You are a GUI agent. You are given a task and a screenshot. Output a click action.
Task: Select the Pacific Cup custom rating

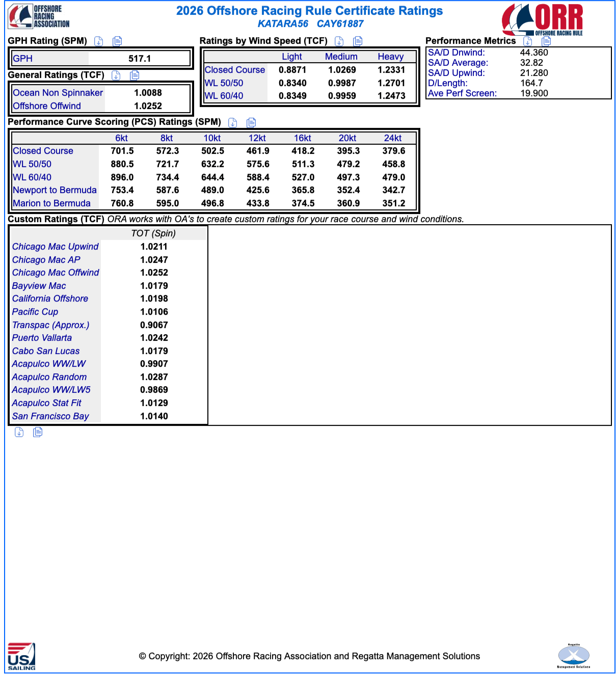35,312
